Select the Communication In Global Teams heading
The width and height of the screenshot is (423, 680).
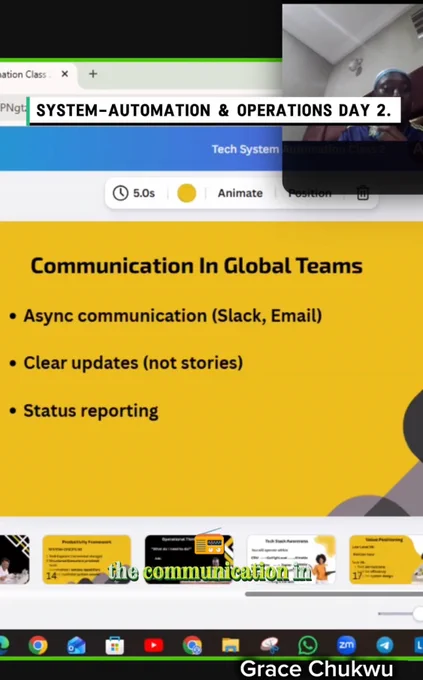[x=197, y=265]
